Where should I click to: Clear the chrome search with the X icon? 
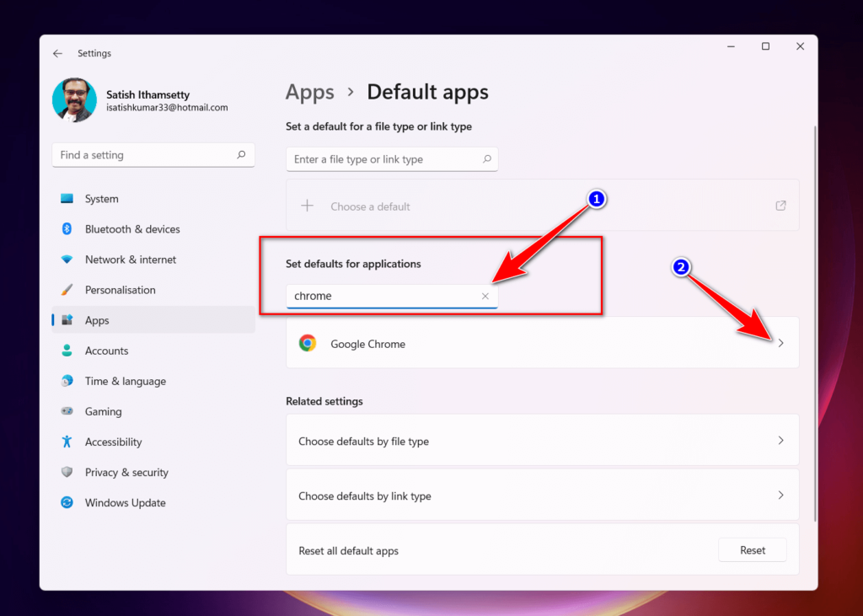pyautogui.click(x=485, y=296)
